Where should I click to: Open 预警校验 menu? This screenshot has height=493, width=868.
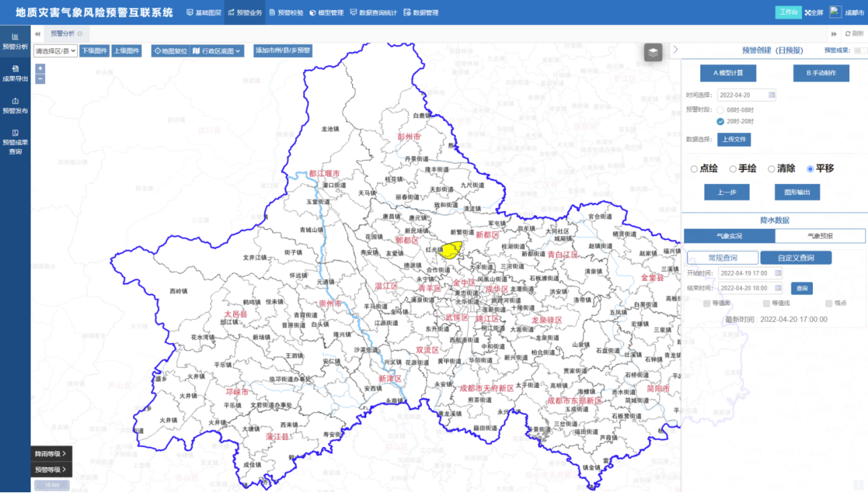tap(285, 13)
